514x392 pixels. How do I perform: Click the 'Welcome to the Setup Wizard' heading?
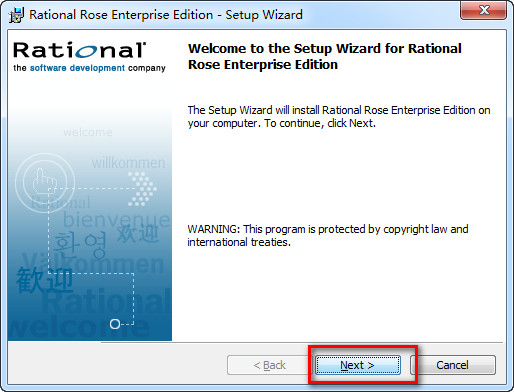click(x=325, y=56)
